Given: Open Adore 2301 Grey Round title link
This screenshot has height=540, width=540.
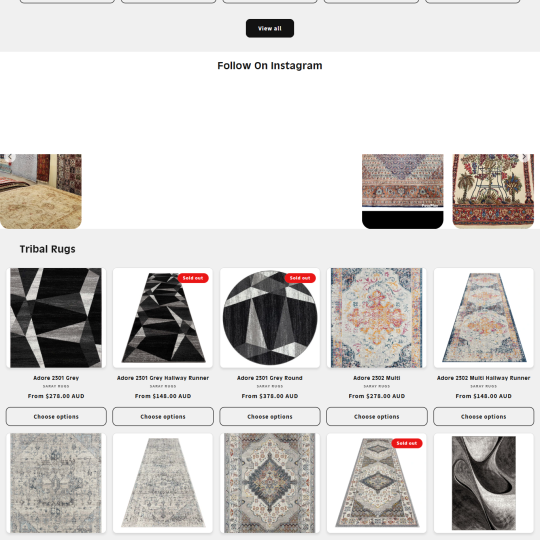Looking at the screenshot, I should [x=270, y=378].
